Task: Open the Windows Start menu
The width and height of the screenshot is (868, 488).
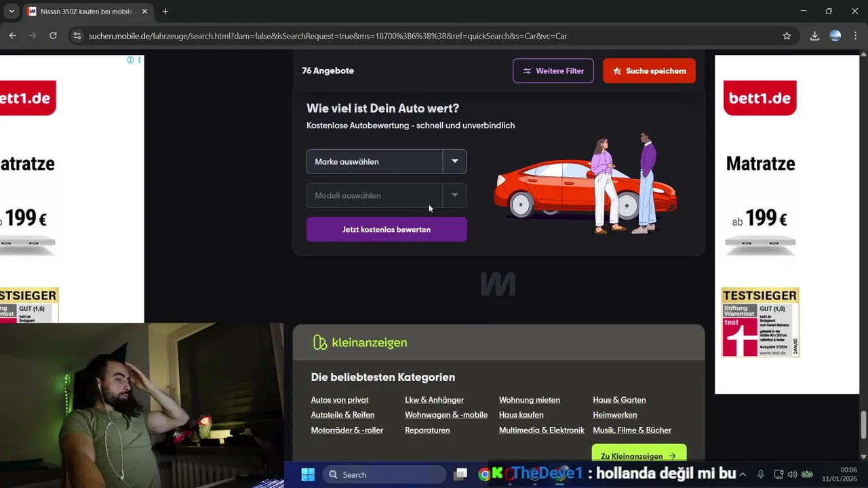Action: [307, 474]
